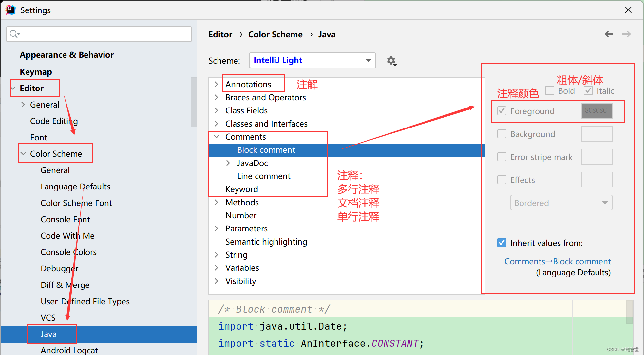Go forward with the right arrow icon
644x355 pixels.
(626, 34)
